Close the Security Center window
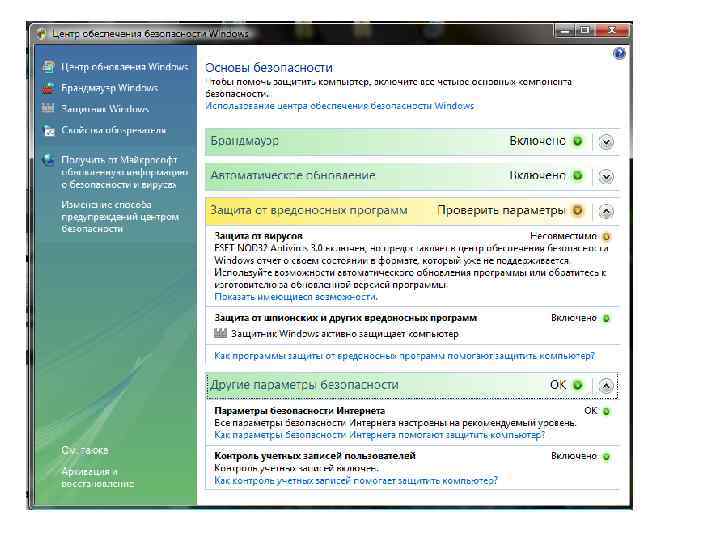The height and width of the screenshot is (540, 720). [x=612, y=30]
